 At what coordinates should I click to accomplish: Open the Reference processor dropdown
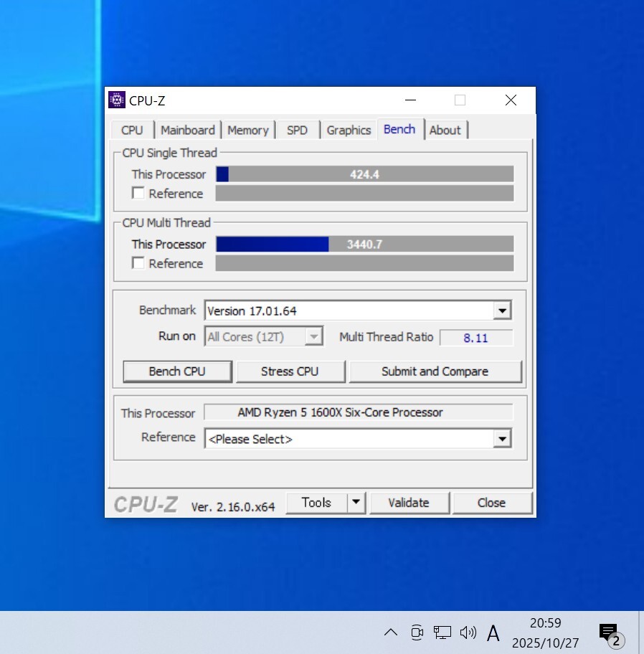pyautogui.click(x=503, y=439)
